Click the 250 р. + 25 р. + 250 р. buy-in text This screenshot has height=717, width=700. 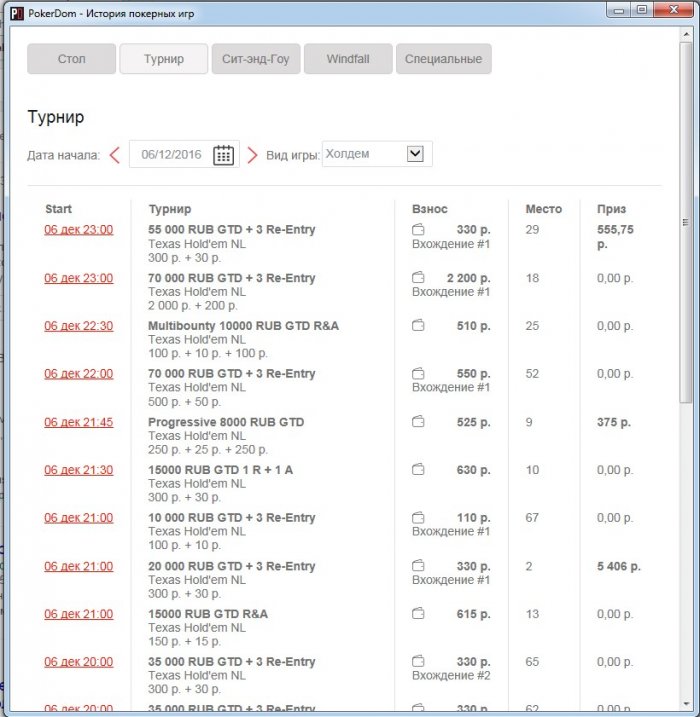point(208,449)
